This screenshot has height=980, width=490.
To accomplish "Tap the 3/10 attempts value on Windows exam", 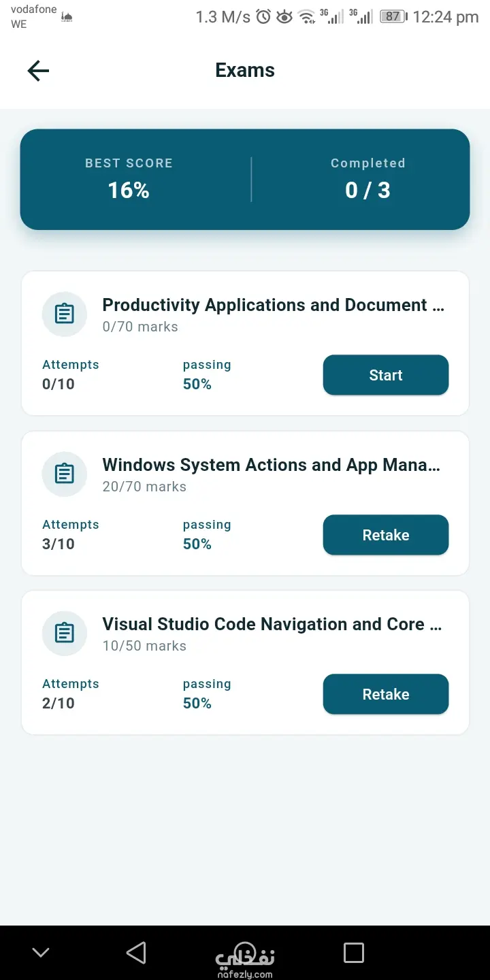I will pyautogui.click(x=59, y=544).
